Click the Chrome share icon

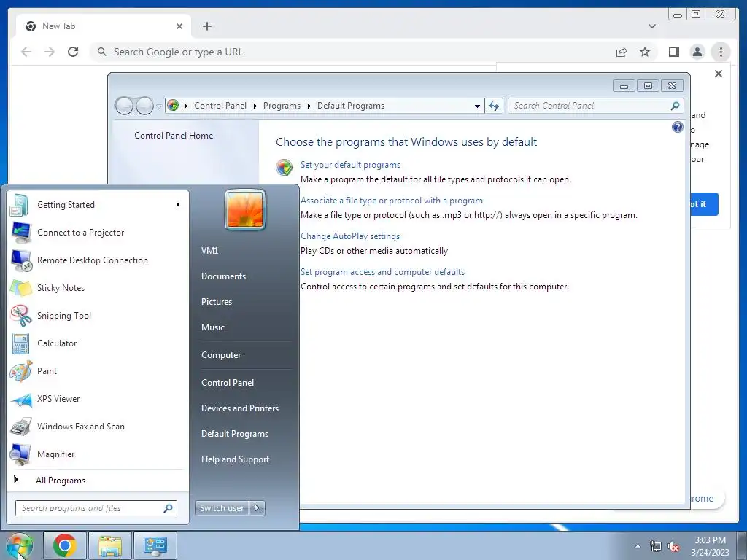point(622,52)
